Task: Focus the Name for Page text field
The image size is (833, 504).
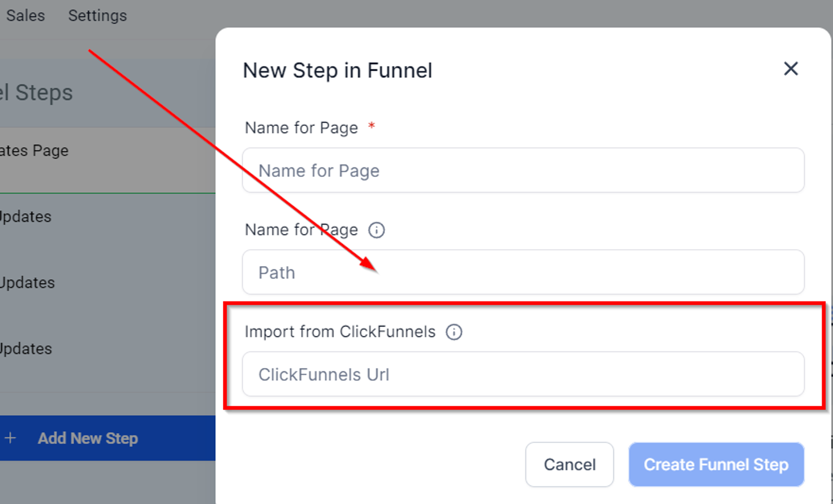Action: click(523, 170)
